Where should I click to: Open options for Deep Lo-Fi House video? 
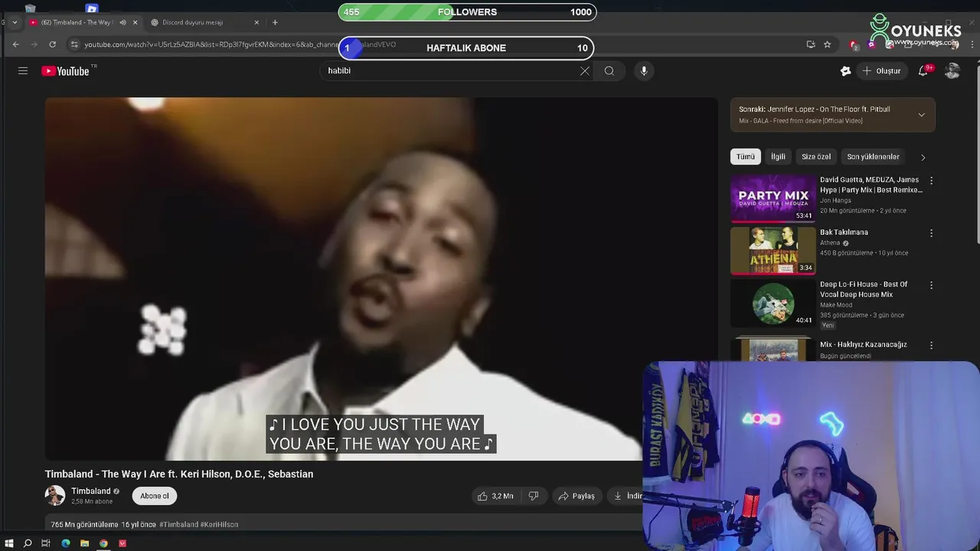click(931, 285)
